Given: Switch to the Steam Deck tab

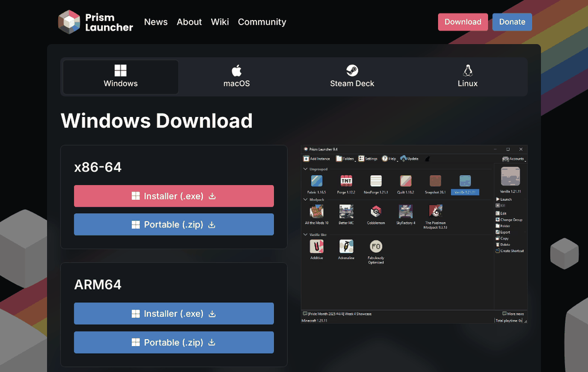Looking at the screenshot, I should (x=352, y=77).
